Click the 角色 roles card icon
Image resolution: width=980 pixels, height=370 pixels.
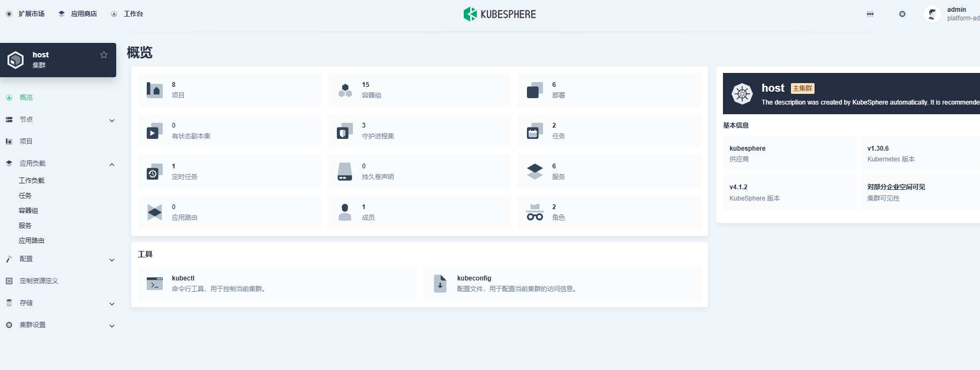535,212
